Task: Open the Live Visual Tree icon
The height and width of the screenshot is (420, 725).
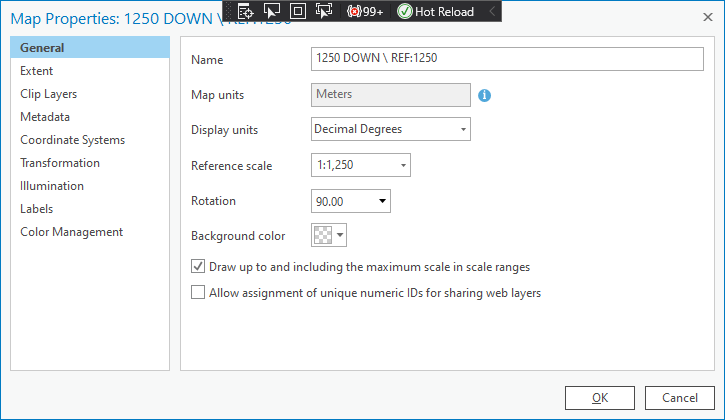Action: pyautogui.click(x=246, y=11)
